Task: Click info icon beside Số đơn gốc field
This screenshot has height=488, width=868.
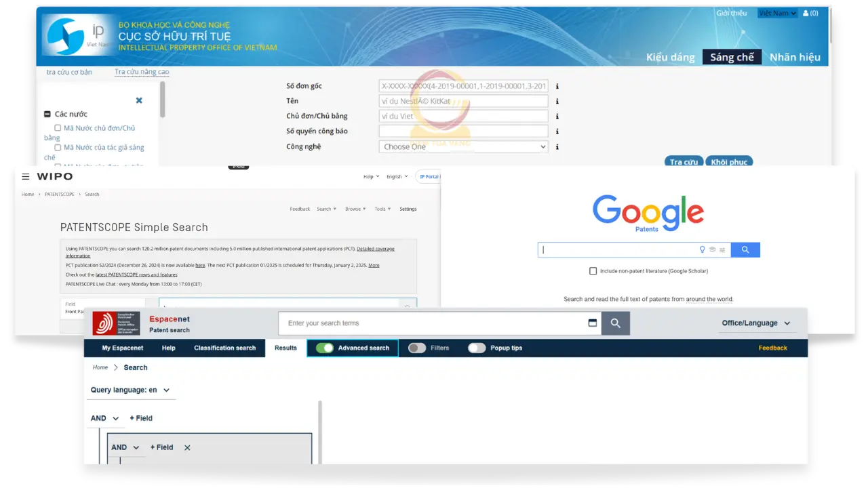Action: tap(557, 86)
